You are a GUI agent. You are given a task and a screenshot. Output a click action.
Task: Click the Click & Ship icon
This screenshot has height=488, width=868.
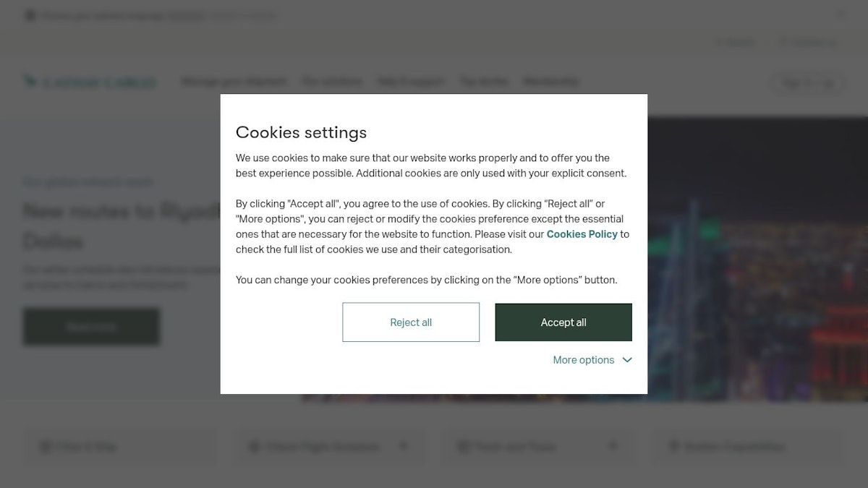click(46, 447)
